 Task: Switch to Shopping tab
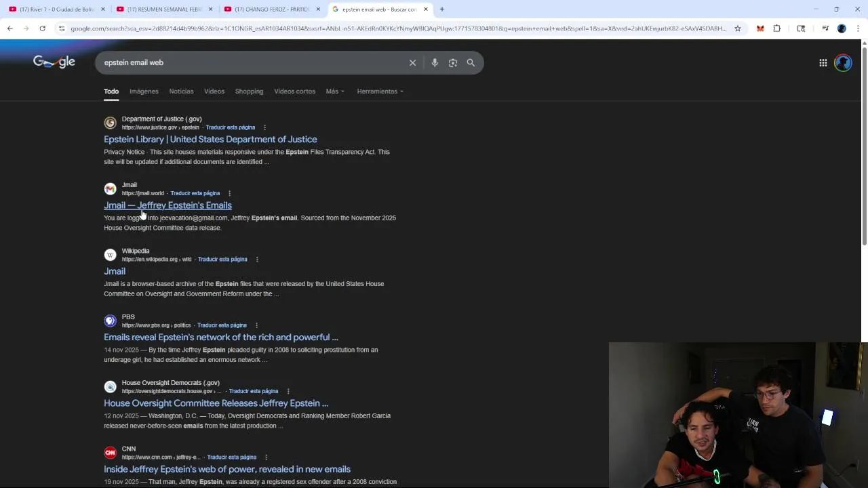coord(249,91)
